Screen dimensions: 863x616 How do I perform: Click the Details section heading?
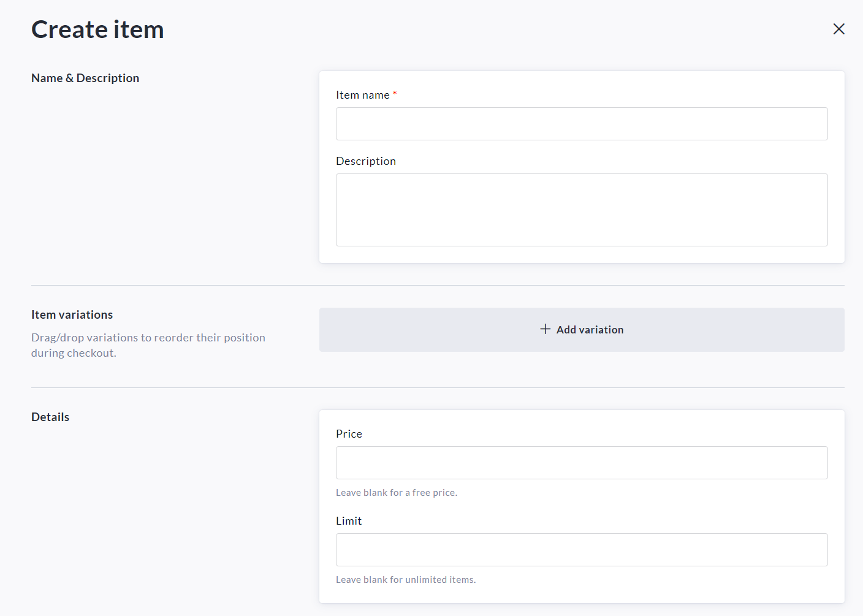point(50,417)
